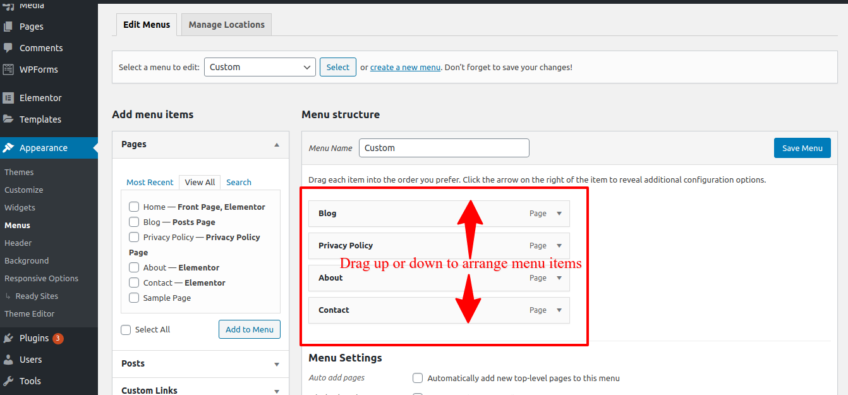Click into the Menu Name field
The image size is (848, 395).
click(x=444, y=148)
